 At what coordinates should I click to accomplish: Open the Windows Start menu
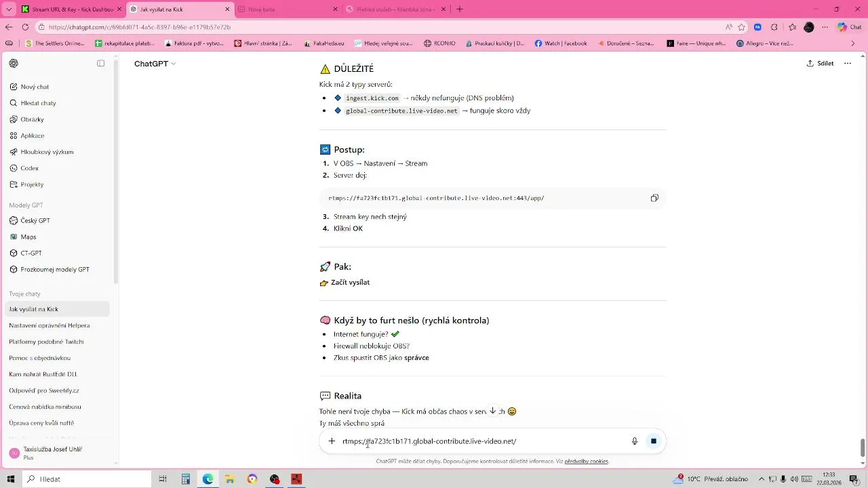tap(10, 479)
